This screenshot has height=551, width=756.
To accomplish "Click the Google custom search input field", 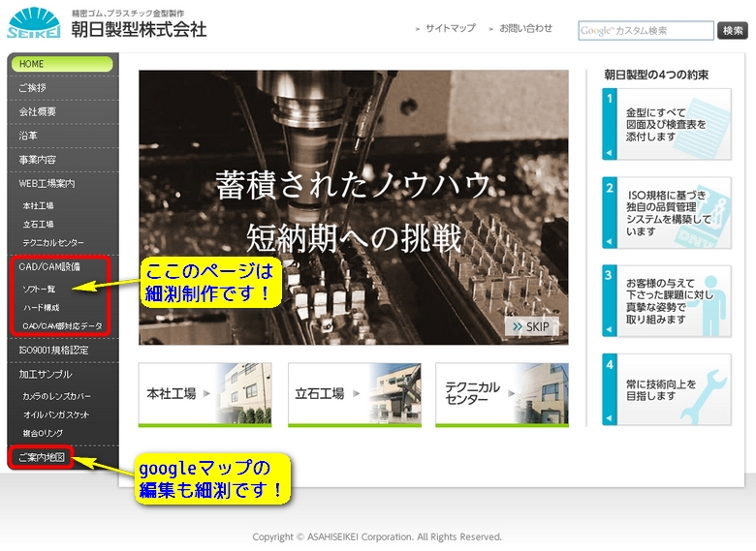I will tap(646, 31).
